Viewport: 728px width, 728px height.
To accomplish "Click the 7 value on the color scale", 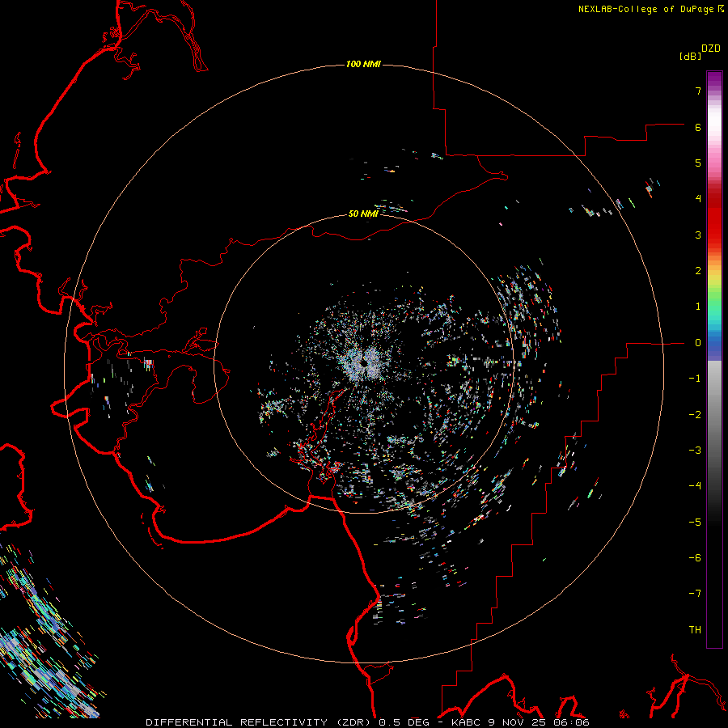I will pos(698,91).
